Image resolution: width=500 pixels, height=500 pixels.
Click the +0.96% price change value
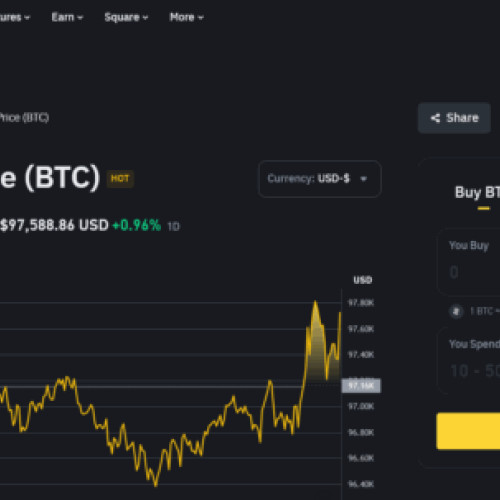[137, 225]
